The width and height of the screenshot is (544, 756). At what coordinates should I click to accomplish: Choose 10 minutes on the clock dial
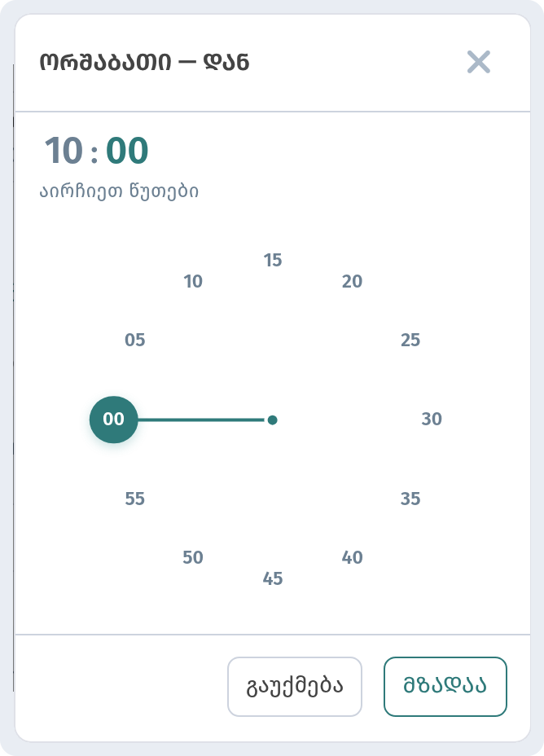[x=193, y=282]
